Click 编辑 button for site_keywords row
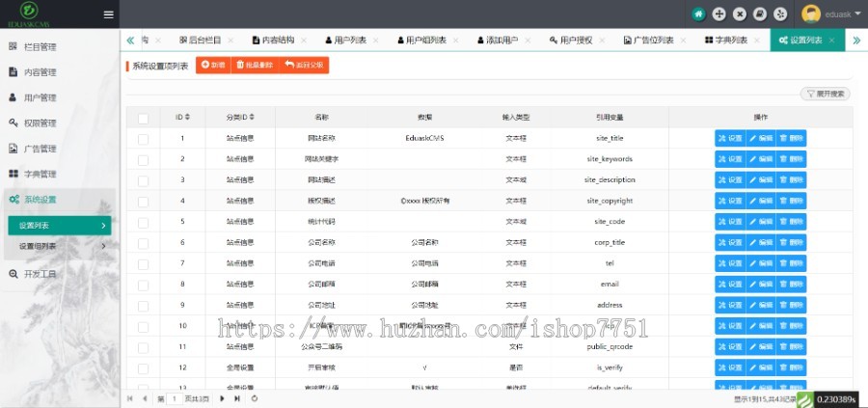 tap(761, 159)
